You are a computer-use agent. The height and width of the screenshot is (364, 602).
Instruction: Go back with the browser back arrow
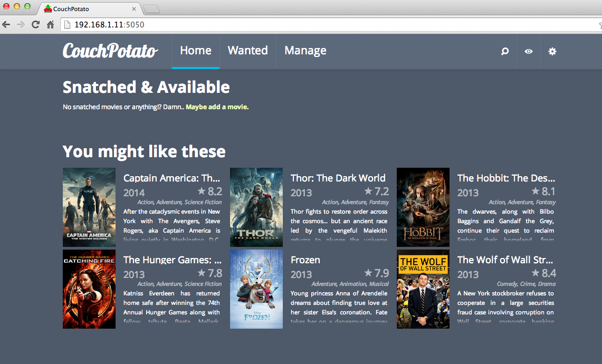pos(6,25)
